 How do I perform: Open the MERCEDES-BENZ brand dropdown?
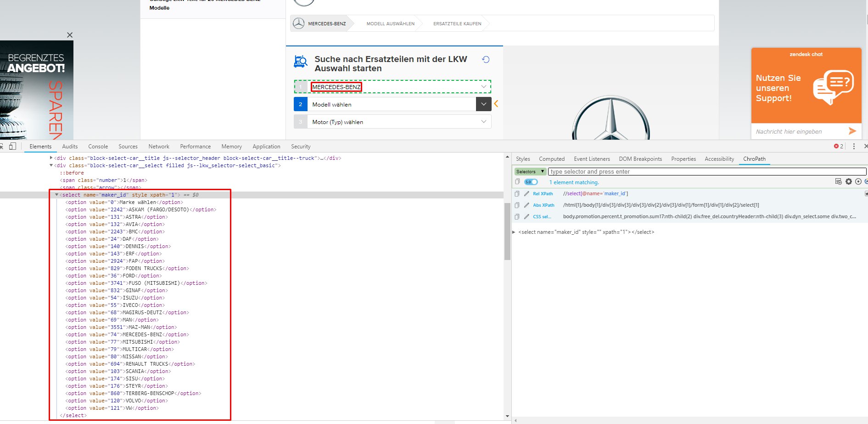(392, 87)
